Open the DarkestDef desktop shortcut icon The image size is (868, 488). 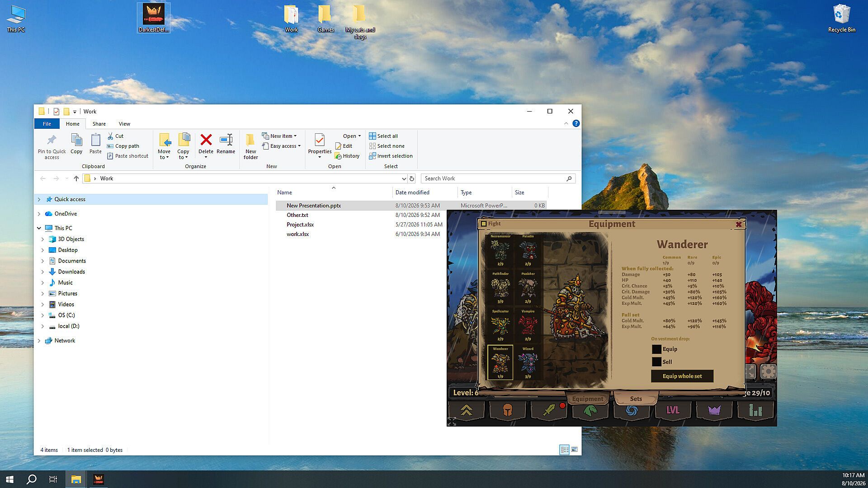click(x=153, y=18)
